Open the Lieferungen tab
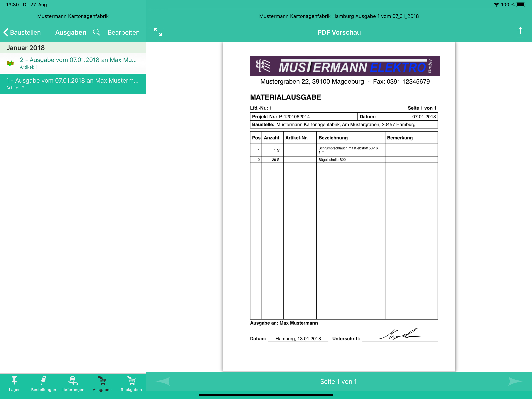Image resolution: width=532 pixels, height=399 pixels. (x=73, y=384)
